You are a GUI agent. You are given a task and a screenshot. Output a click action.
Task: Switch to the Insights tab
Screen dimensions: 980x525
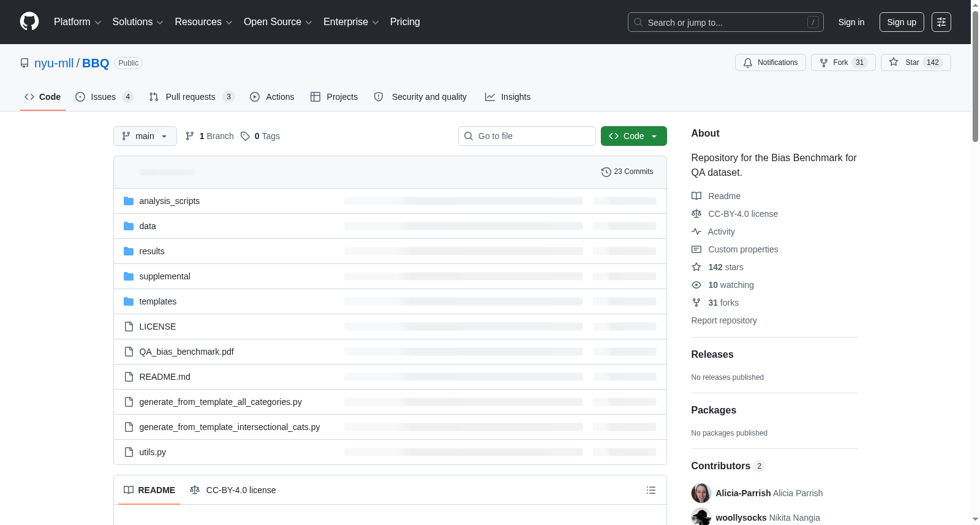[x=508, y=97]
